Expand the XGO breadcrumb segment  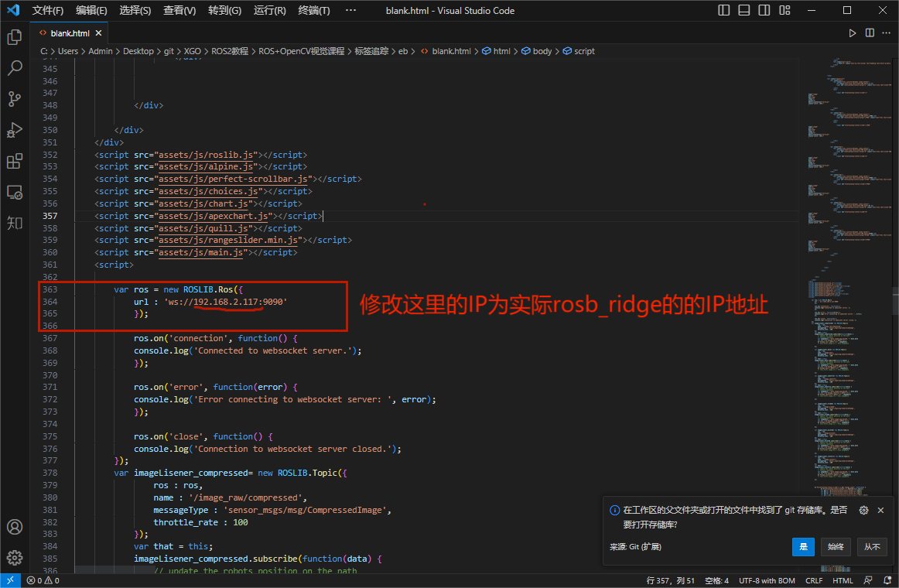pyautogui.click(x=193, y=51)
